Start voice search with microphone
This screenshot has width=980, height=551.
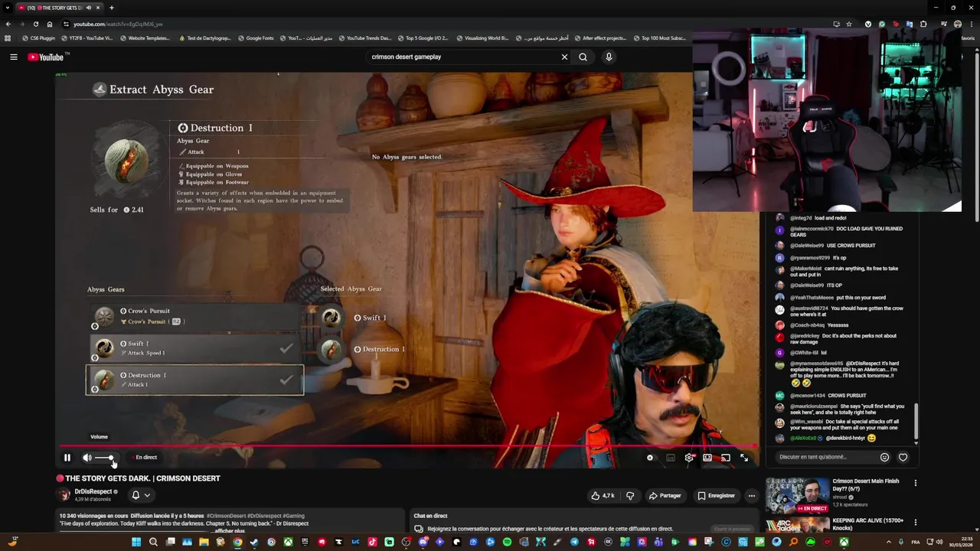[x=609, y=57]
